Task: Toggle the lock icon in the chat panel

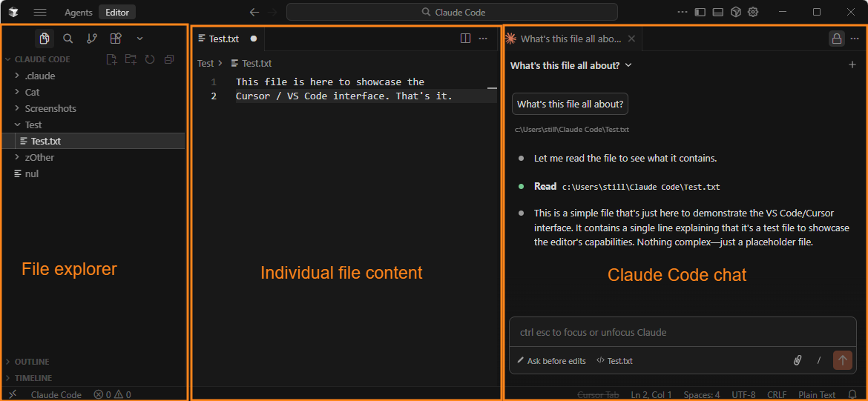Action: tap(836, 39)
